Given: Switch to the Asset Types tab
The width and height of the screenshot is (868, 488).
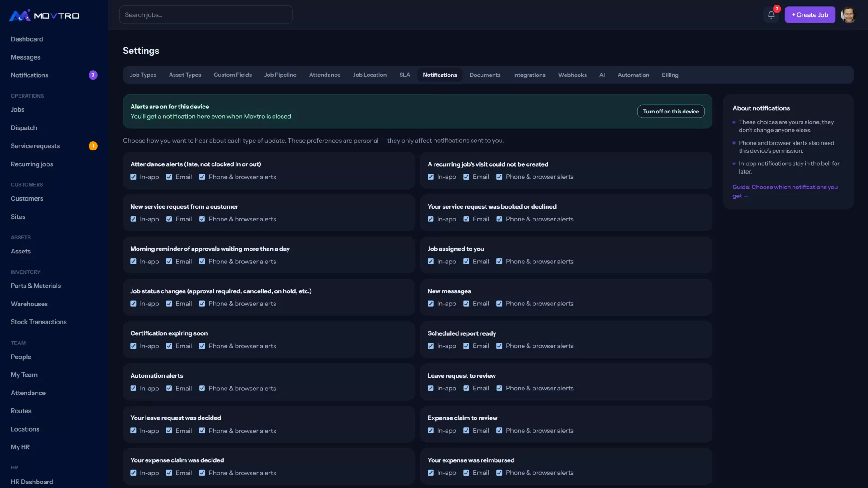Looking at the screenshot, I should (x=185, y=75).
